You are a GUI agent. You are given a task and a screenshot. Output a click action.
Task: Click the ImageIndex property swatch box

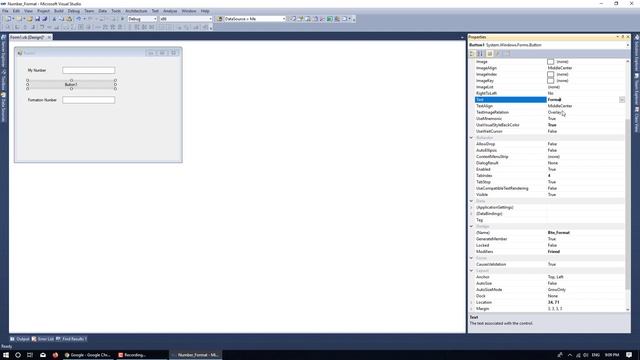pyautogui.click(x=551, y=74)
